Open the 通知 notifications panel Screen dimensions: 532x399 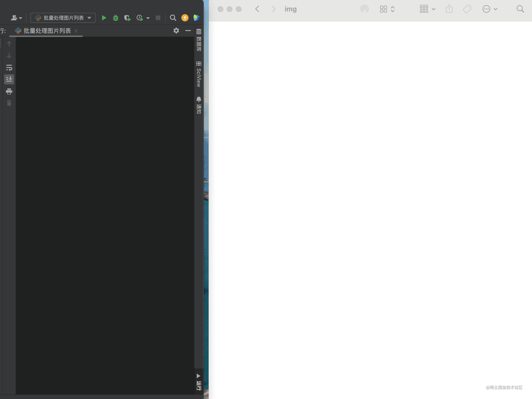pos(199,105)
